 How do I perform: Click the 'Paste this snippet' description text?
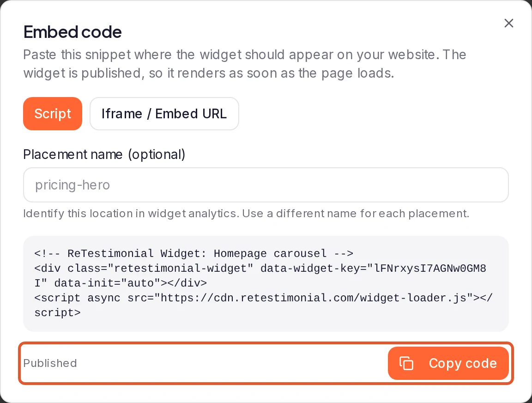pyautogui.click(x=245, y=64)
